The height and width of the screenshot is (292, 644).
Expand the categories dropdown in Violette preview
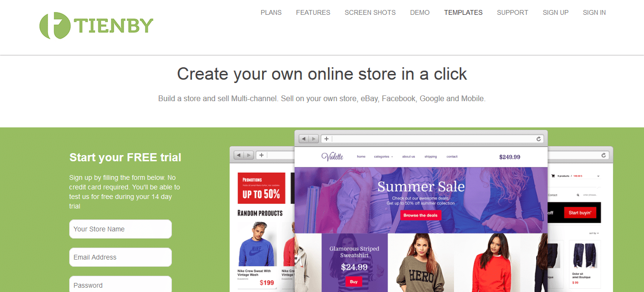click(383, 156)
